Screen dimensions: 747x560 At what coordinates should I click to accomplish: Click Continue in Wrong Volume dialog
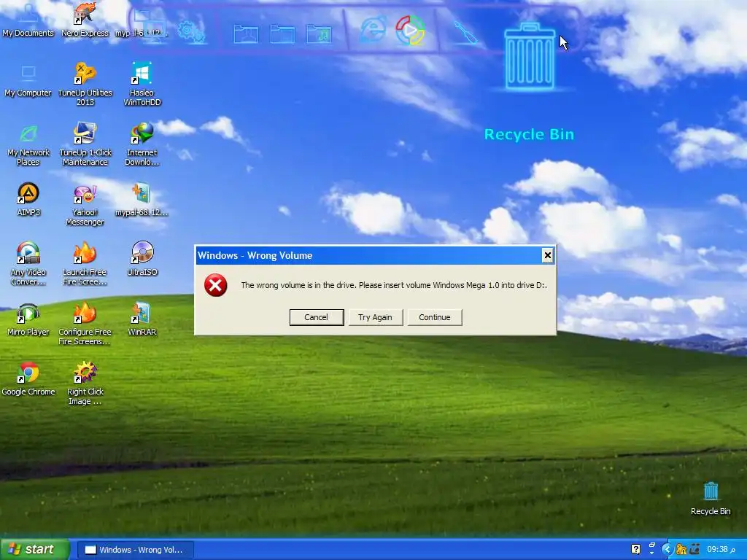[x=435, y=317]
